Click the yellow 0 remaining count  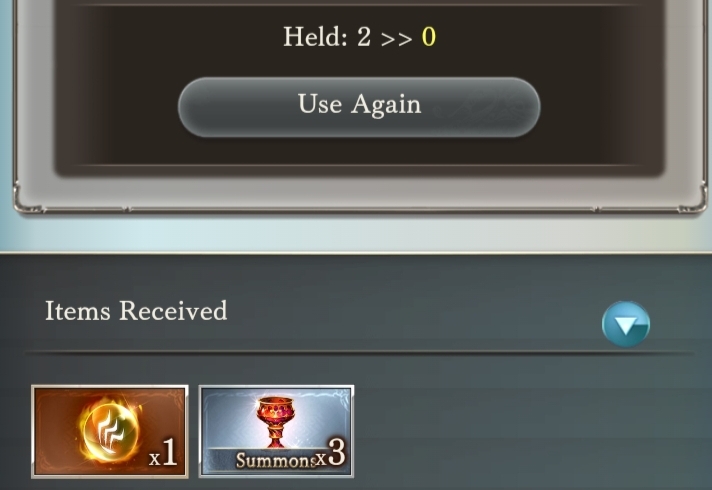tap(429, 37)
